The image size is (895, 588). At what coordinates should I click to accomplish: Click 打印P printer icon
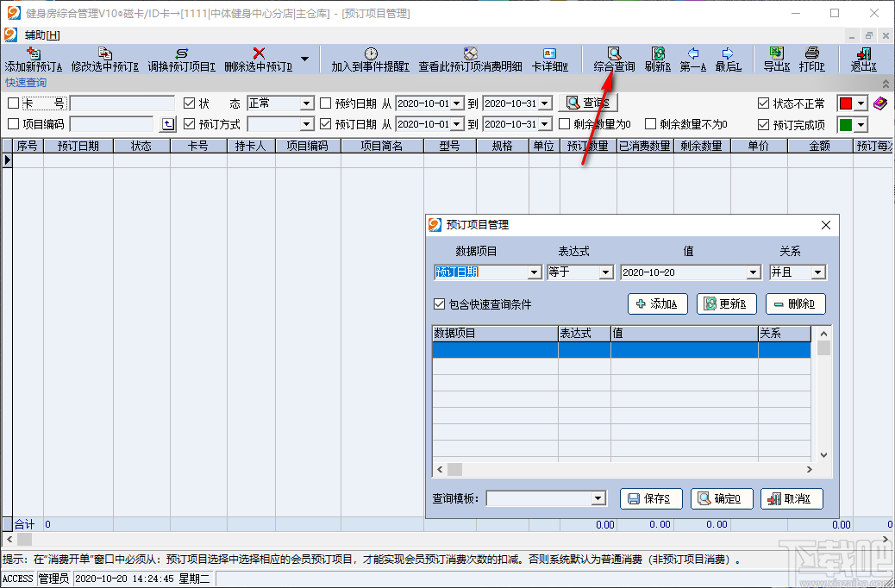[812, 53]
